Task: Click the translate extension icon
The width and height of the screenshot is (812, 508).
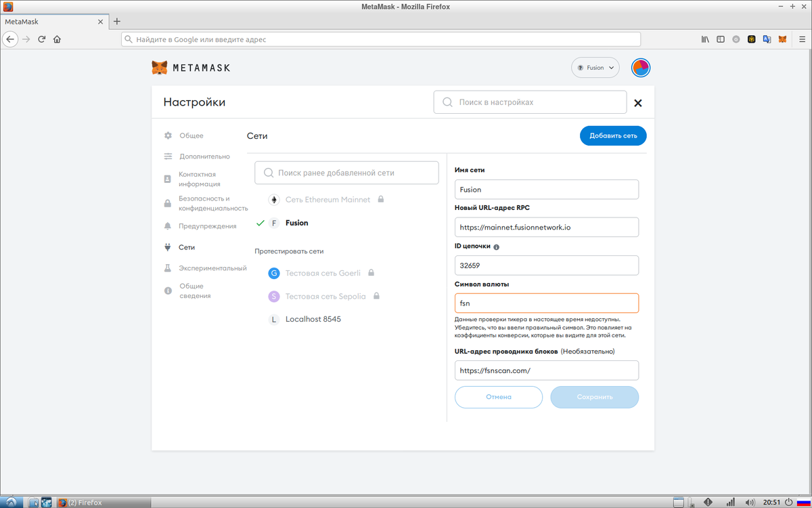Action: [x=767, y=39]
